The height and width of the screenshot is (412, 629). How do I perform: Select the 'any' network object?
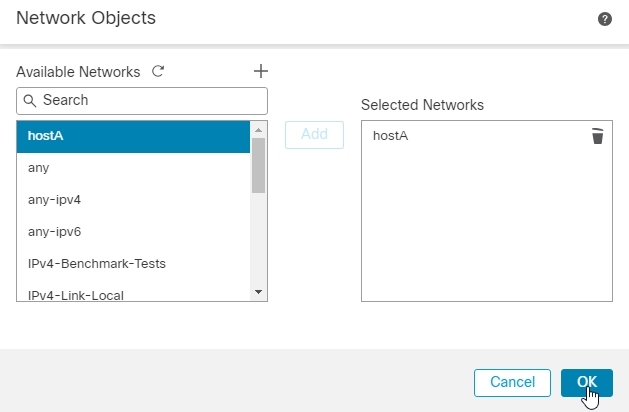point(132,168)
